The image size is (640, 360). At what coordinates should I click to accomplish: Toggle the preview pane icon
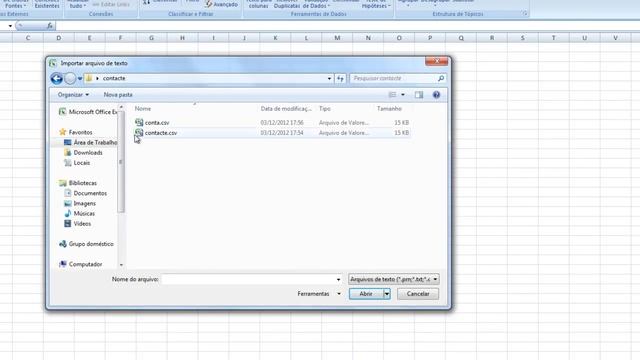pos(419,95)
